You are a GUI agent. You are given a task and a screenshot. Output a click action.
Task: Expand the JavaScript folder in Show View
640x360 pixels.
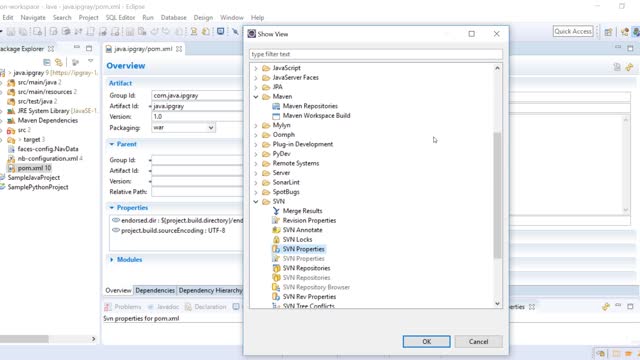pos(256,68)
